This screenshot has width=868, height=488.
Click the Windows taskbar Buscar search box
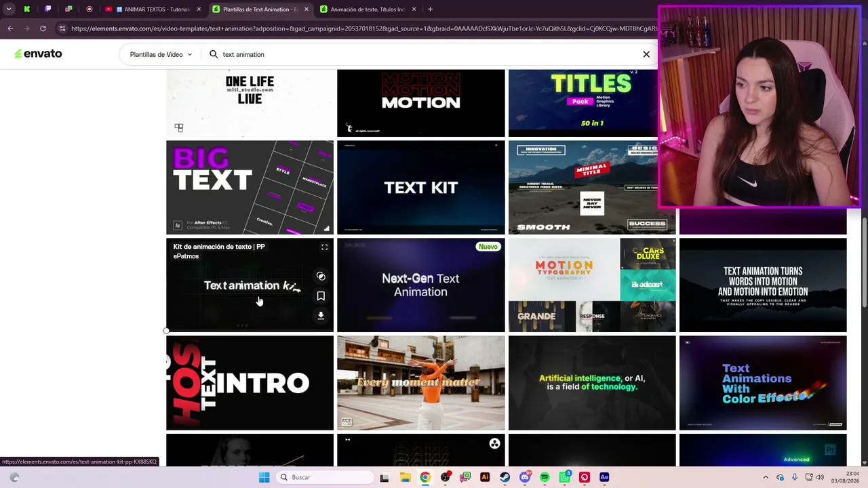[323, 477]
